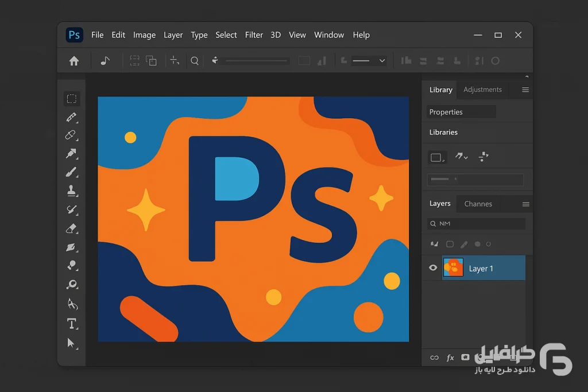The width and height of the screenshot is (588, 392).
Task: Open the Layer menu
Action: 173,35
